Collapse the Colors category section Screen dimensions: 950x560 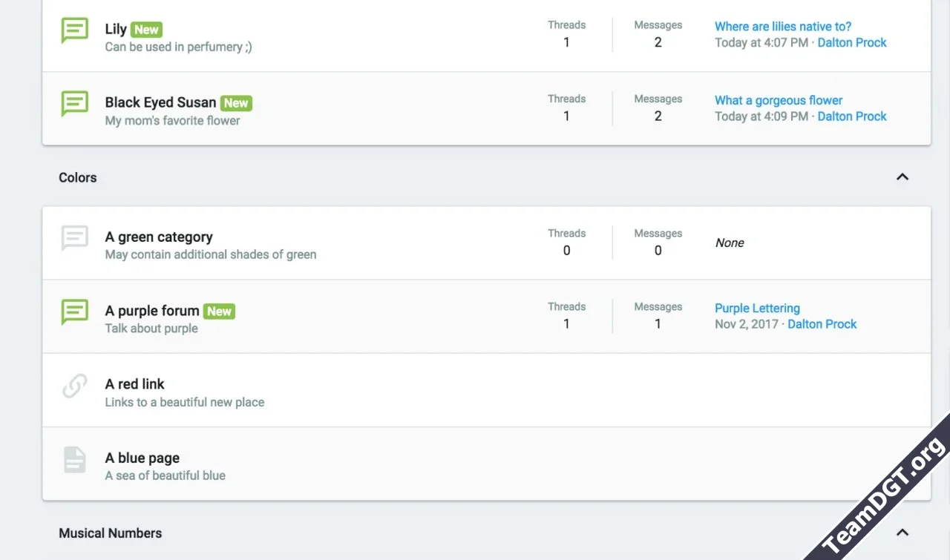[x=902, y=177]
